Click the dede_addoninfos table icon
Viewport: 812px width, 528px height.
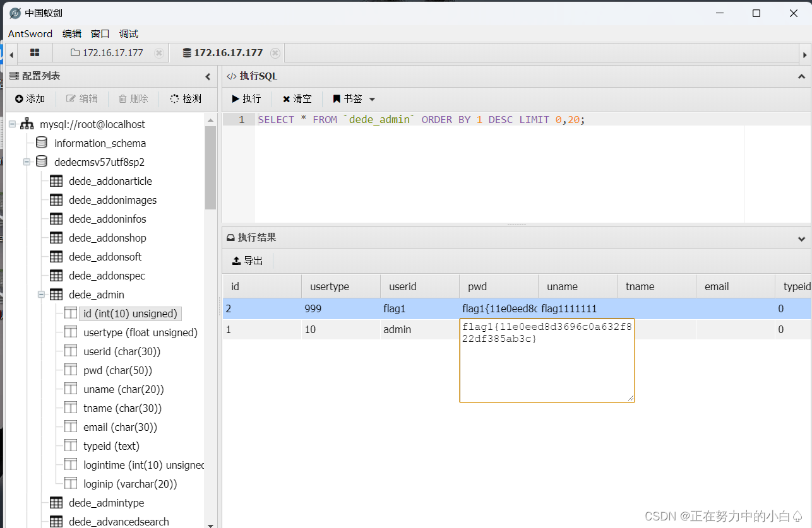[x=56, y=219]
